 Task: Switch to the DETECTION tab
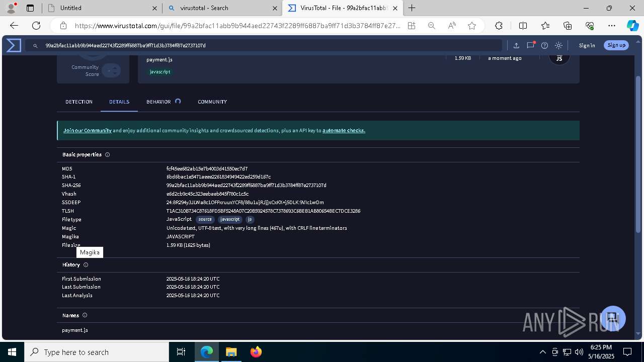pyautogui.click(x=79, y=102)
